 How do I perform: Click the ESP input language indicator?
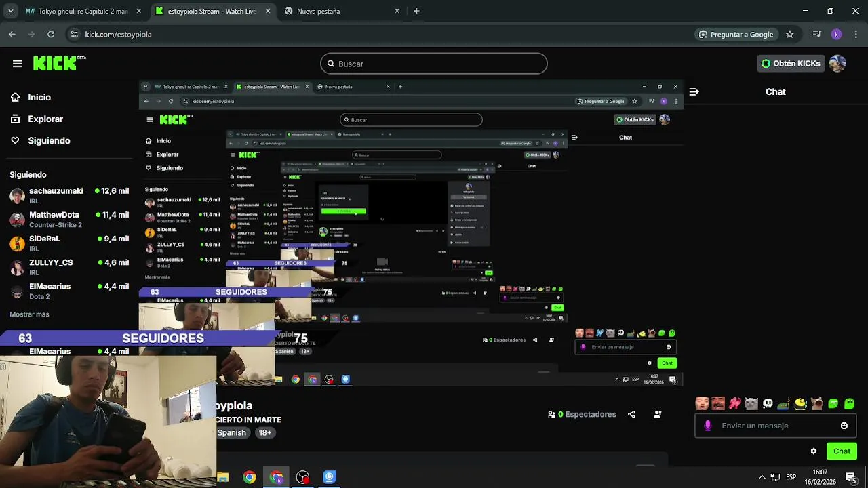coord(791,477)
